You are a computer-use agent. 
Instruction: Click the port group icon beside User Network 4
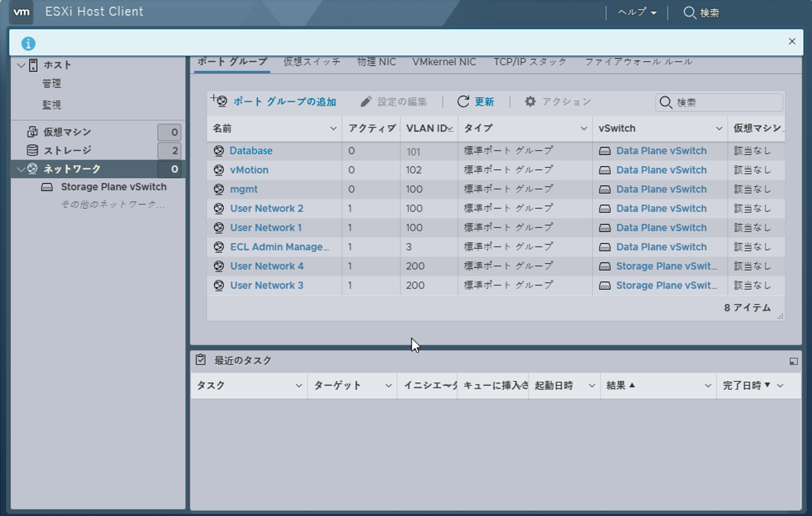[x=218, y=266]
